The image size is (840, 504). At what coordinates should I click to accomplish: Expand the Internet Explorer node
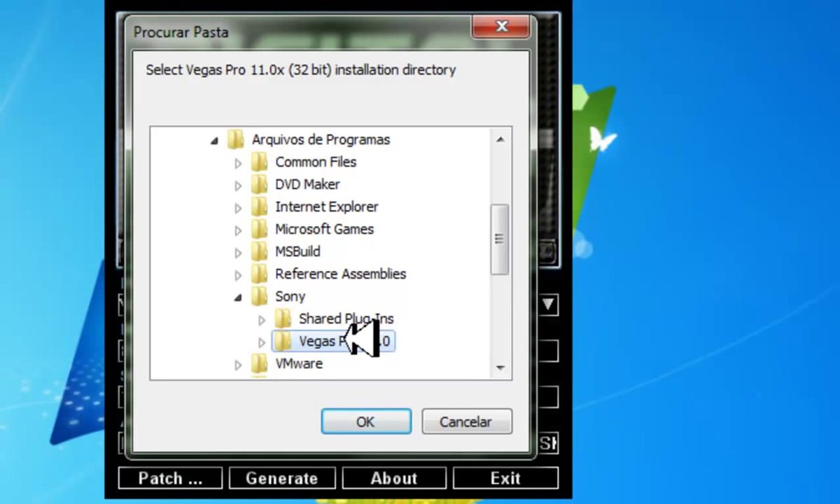tap(238, 208)
